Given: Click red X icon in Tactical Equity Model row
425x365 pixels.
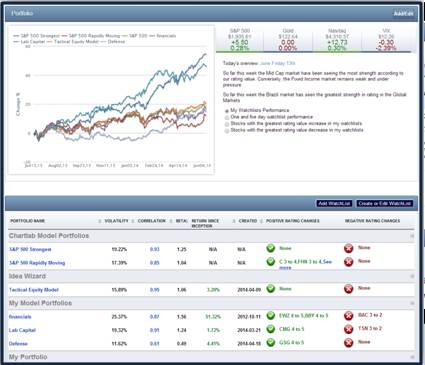Looking at the screenshot, I should tap(349, 289).
